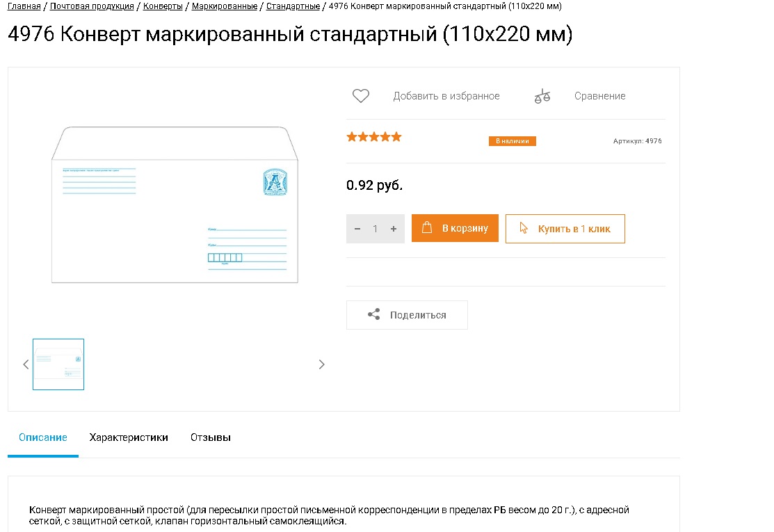Click the comparison scales icon
This screenshot has width=774, height=532.
coord(542,96)
